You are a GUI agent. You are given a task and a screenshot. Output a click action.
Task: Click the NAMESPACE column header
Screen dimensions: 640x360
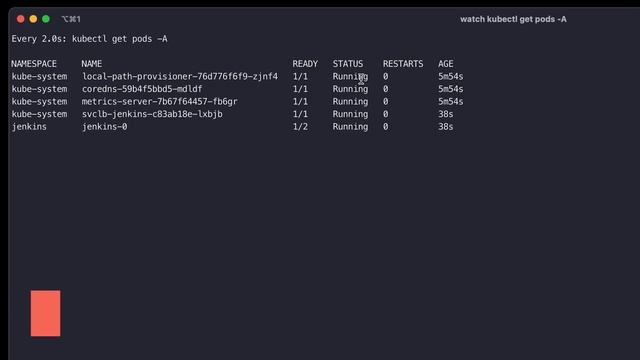pyautogui.click(x=34, y=64)
